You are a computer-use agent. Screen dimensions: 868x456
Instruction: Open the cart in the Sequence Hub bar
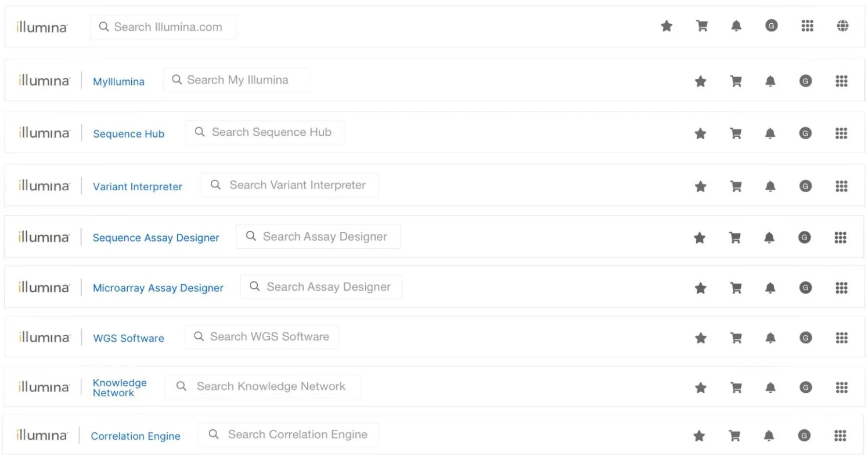(736, 133)
